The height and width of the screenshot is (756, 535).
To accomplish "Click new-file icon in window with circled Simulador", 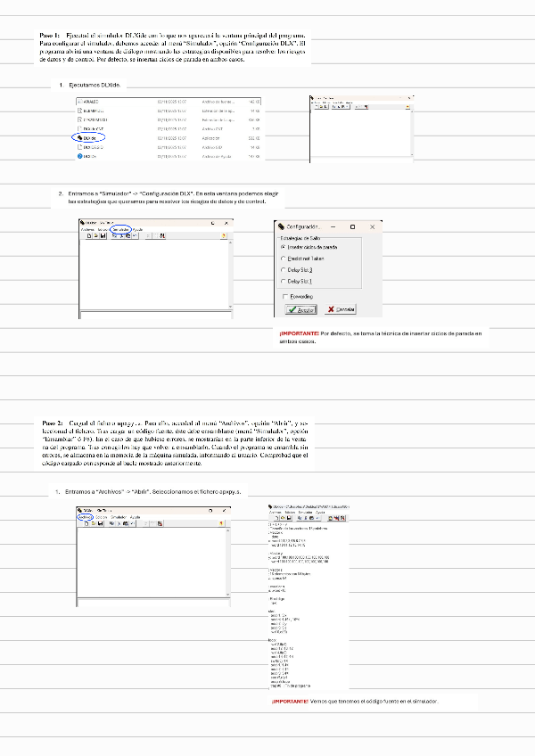I will [88, 235].
